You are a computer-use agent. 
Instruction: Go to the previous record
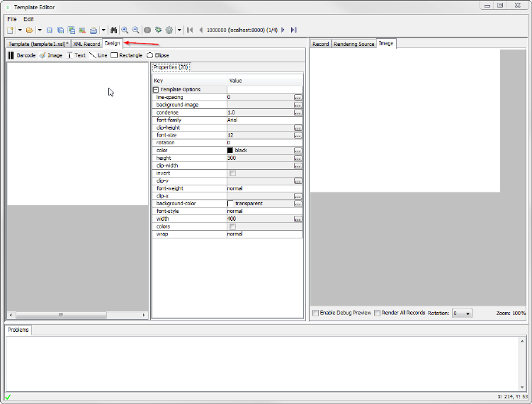(x=201, y=30)
